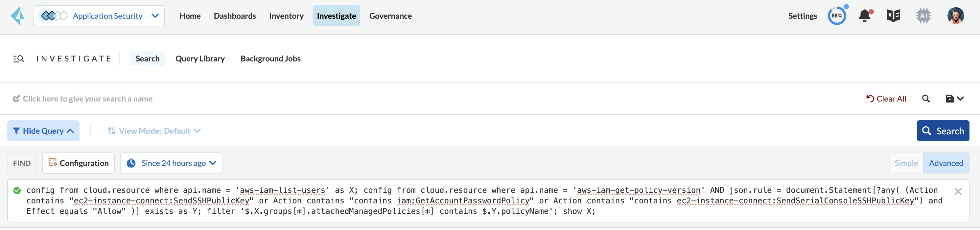Open the documentation book icon

click(893, 16)
